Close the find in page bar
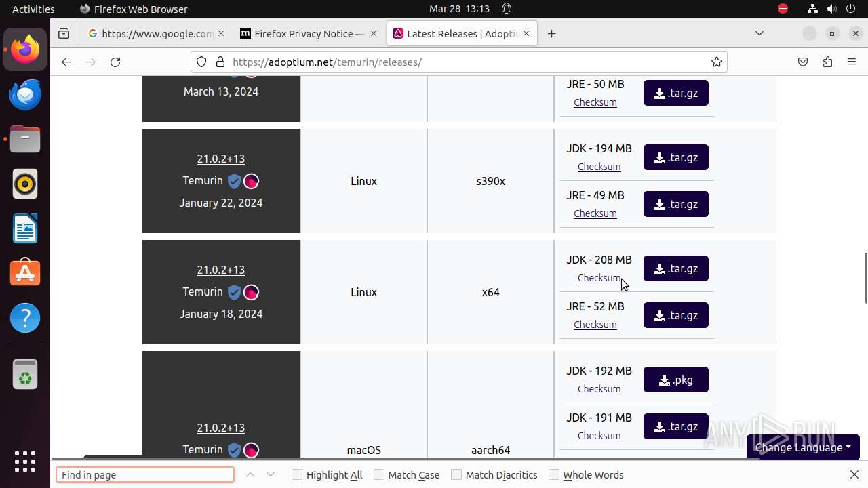Image resolution: width=868 pixels, height=488 pixels. coord(854,474)
